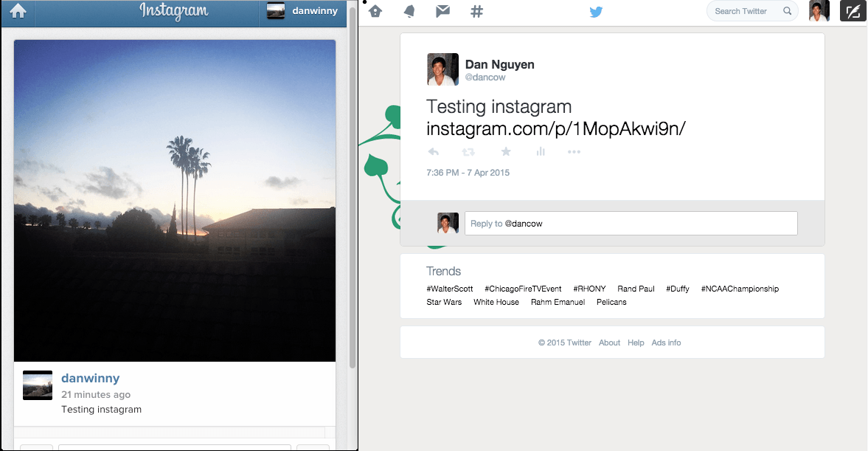This screenshot has width=868, height=451.
Task: Click the 7:36 PM - 7 Apr 2015 timestamp
Action: pos(468,173)
